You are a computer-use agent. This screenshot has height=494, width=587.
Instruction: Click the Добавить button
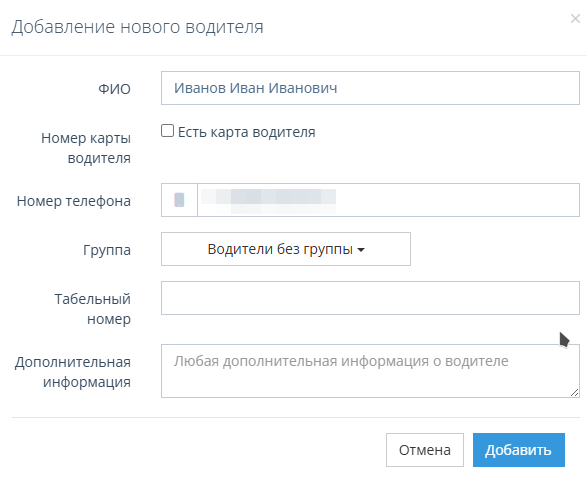click(518, 450)
